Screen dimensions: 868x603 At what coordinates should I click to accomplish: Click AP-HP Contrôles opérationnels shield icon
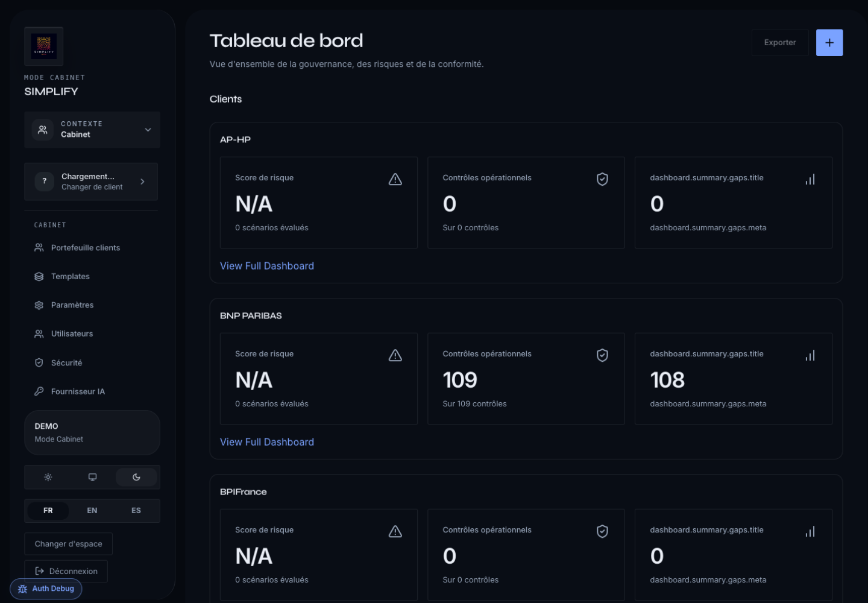point(602,179)
